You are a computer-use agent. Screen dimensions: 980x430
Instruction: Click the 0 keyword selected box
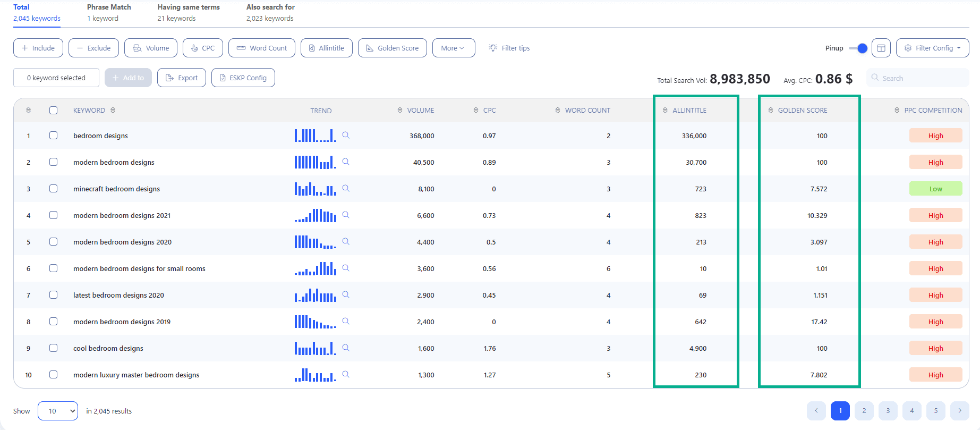(56, 78)
